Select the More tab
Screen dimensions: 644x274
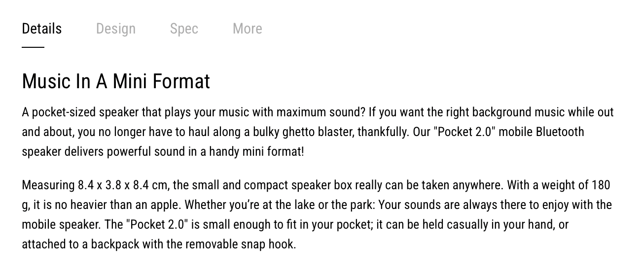pos(247,29)
